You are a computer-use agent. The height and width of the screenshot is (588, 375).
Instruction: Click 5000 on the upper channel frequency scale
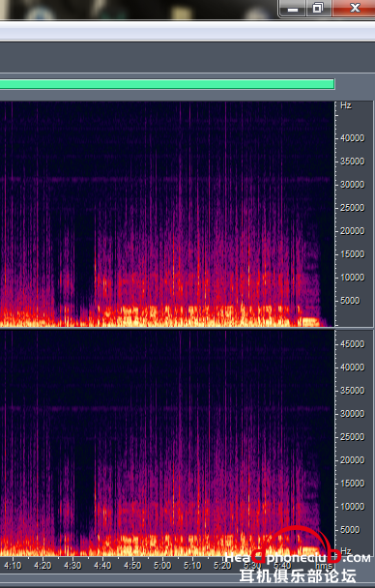[x=350, y=301]
